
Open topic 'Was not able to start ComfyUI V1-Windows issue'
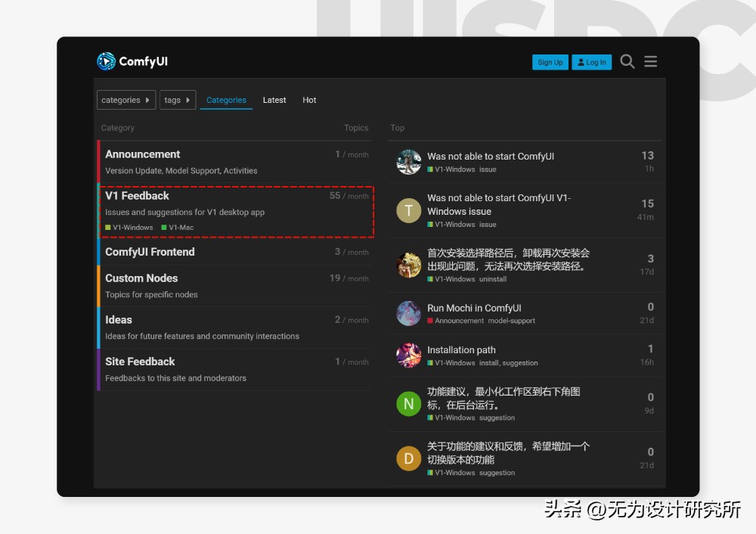499,204
